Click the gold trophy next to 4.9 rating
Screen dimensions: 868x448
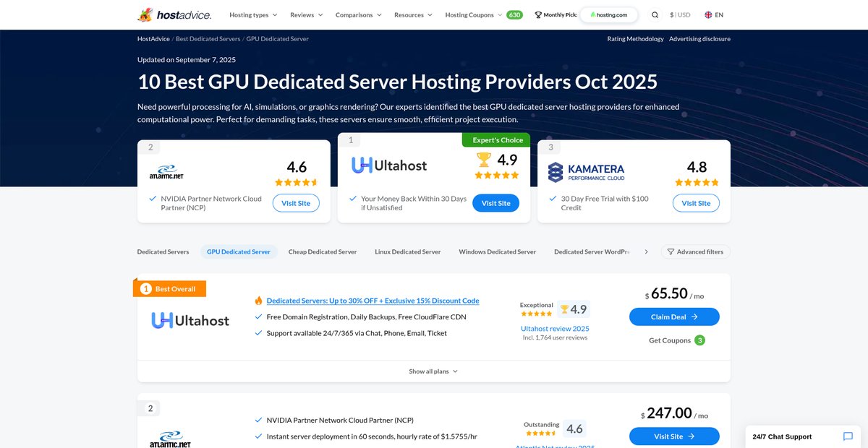484,158
